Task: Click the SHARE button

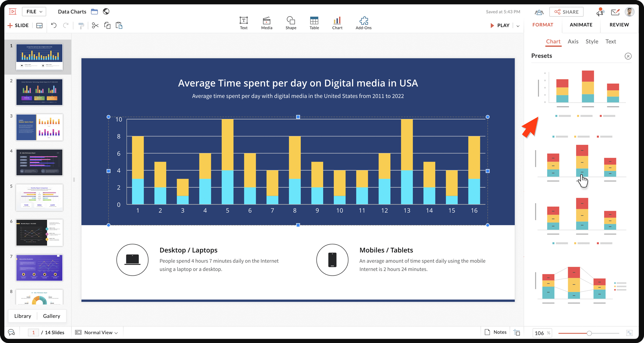Action: (566, 12)
